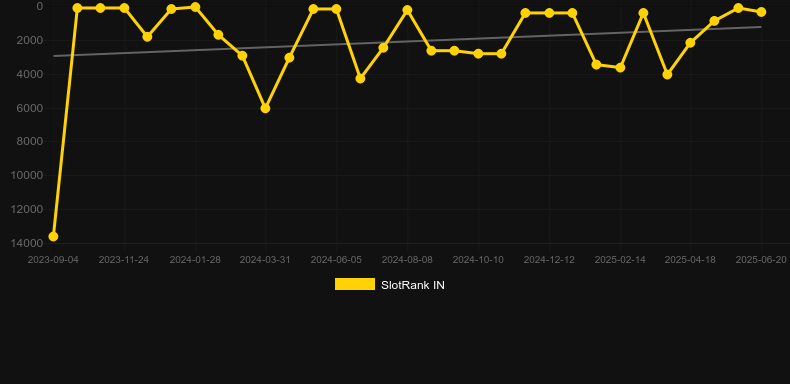Click the data point above 2024-10-10
The height and width of the screenshot is (384, 790).
point(478,53)
